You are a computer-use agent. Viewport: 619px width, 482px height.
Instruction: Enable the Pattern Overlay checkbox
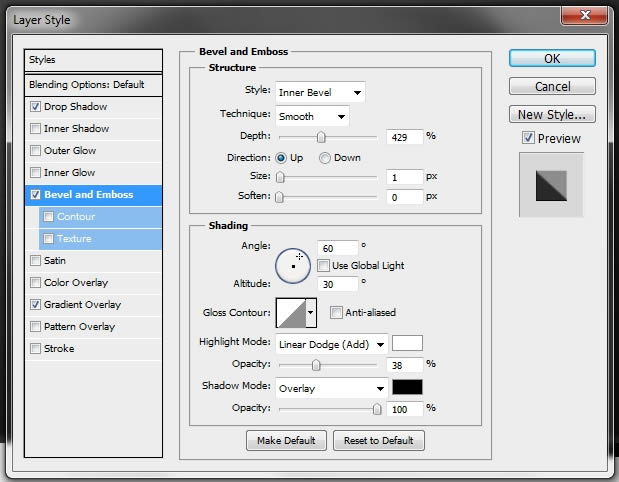pos(36,326)
